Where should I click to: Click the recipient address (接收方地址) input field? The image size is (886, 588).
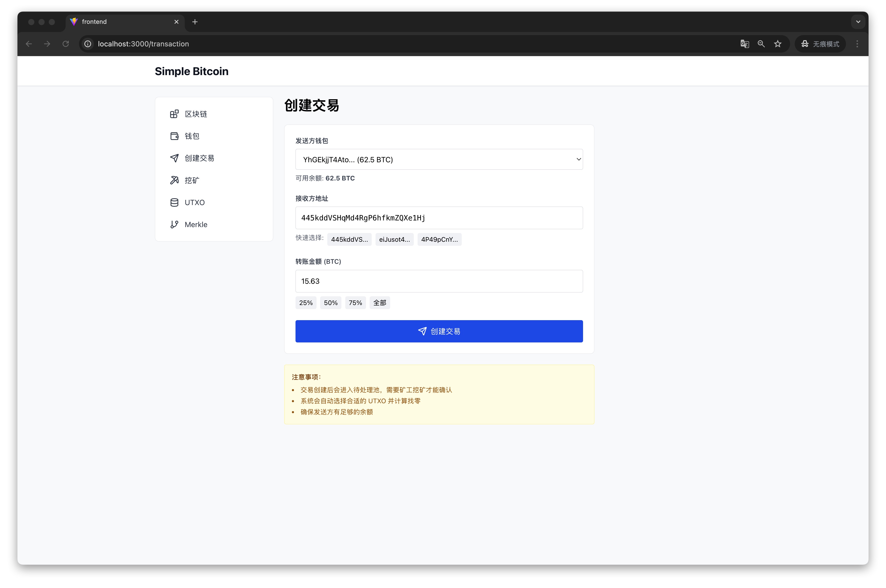[439, 218]
